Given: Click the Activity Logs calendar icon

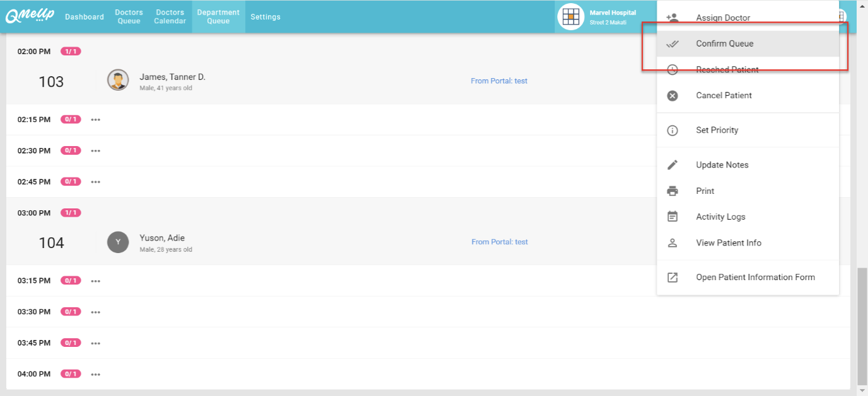Looking at the screenshot, I should pyautogui.click(x=673, y=217).
